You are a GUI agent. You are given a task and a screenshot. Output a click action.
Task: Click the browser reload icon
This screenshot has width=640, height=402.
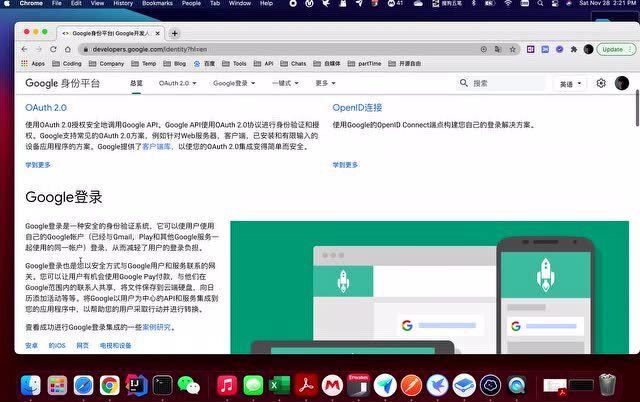[x=65, y=49]
